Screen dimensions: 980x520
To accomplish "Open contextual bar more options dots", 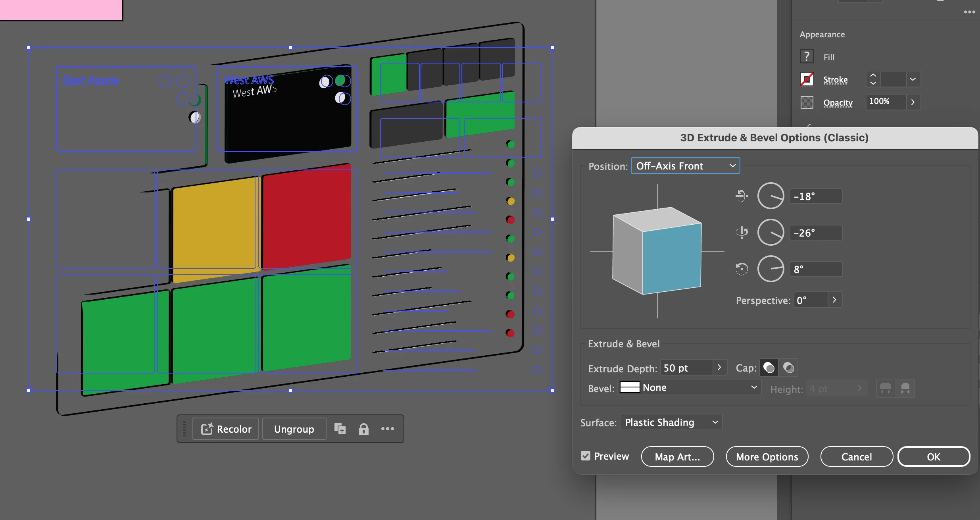I will pyautogui.click(x=387, y=429).
